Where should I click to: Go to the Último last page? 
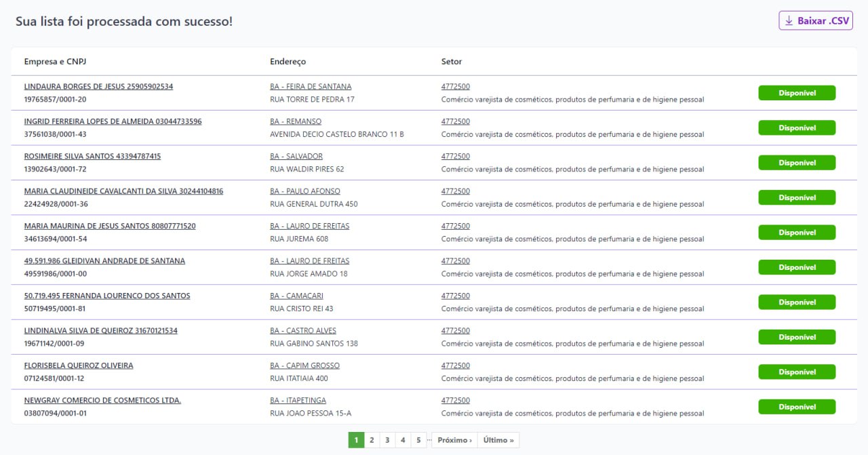click(x=498, y=440)
